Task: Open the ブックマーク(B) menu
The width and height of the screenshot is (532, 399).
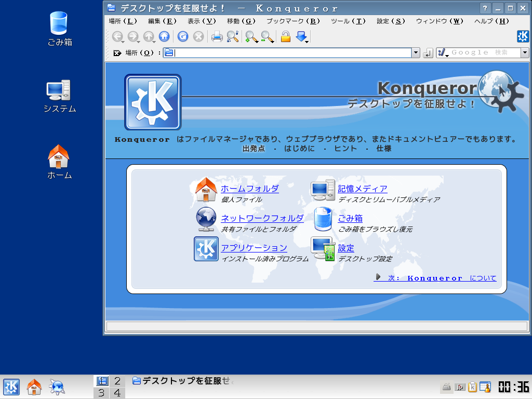Action: coord(293,21)
